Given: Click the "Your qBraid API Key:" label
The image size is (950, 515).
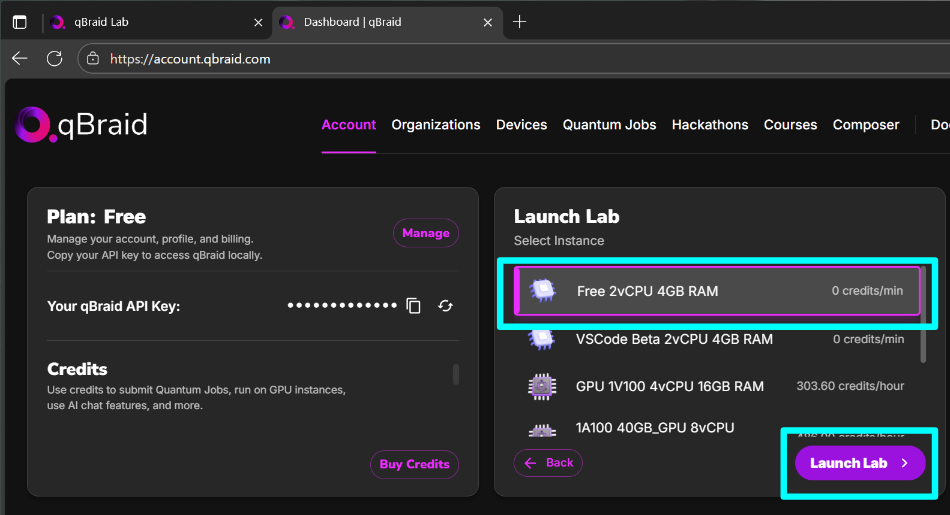Looking at the screenshot, I should [x=113, y=307].
